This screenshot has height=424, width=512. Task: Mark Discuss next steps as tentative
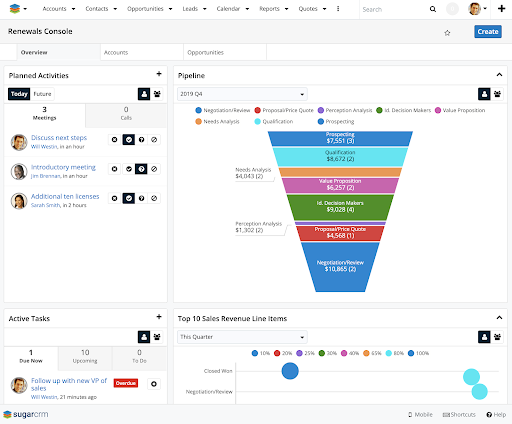(x=141, y=140)
